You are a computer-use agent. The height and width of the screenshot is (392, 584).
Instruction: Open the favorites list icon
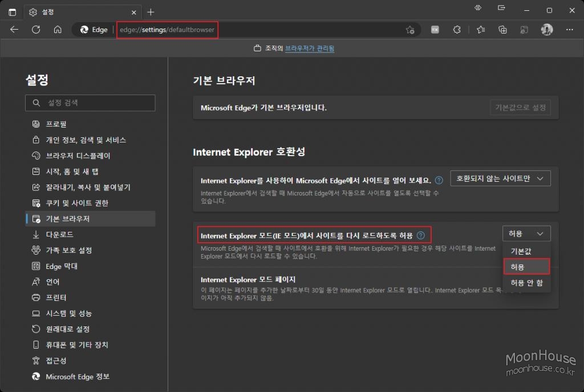pos(480,30)
